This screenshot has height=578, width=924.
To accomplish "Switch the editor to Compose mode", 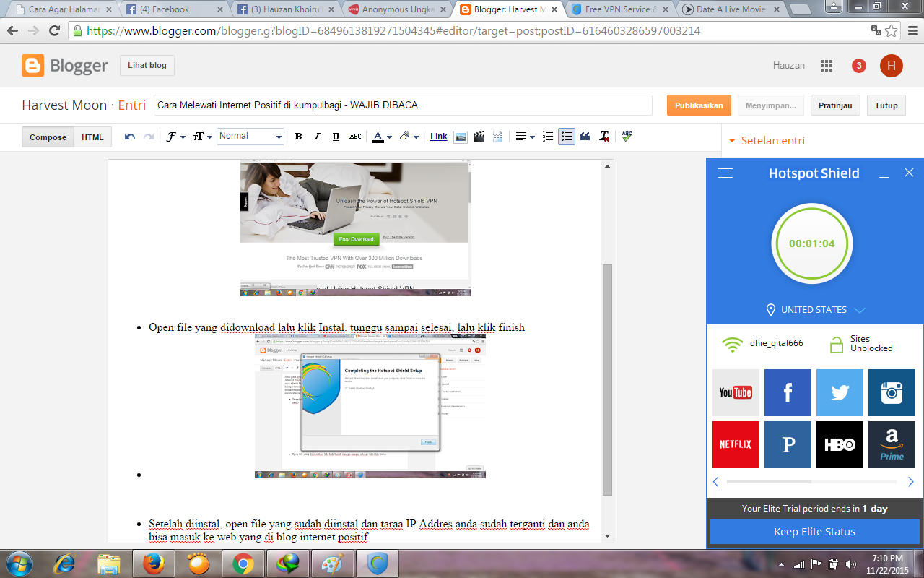I will point(48,137).
